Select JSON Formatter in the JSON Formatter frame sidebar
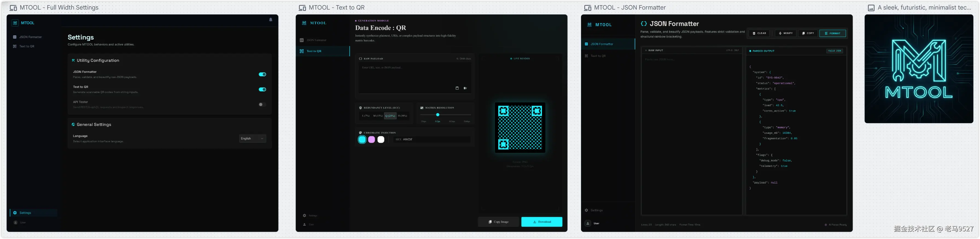The width and height of the screenshot is (980, 239). (608, 44)
